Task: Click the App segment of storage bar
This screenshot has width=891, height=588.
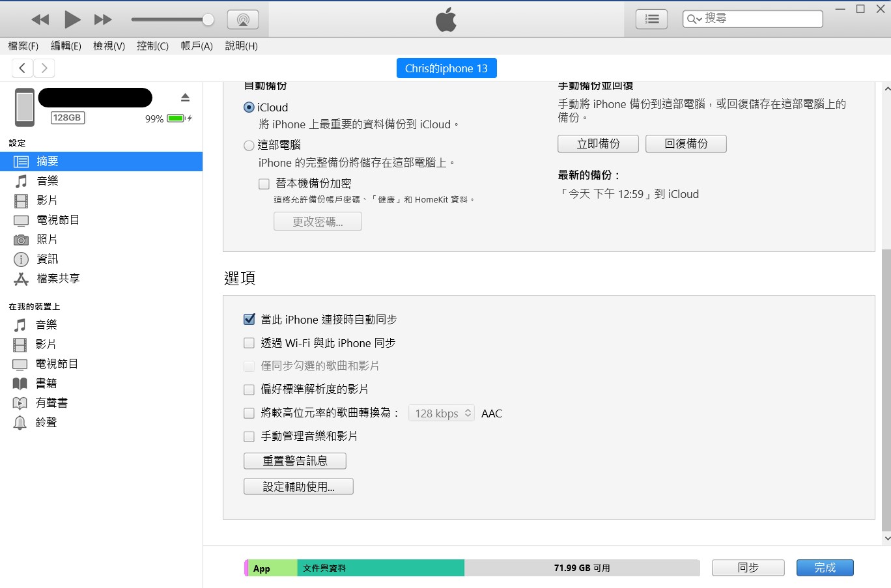Action: tap(272, 568)
